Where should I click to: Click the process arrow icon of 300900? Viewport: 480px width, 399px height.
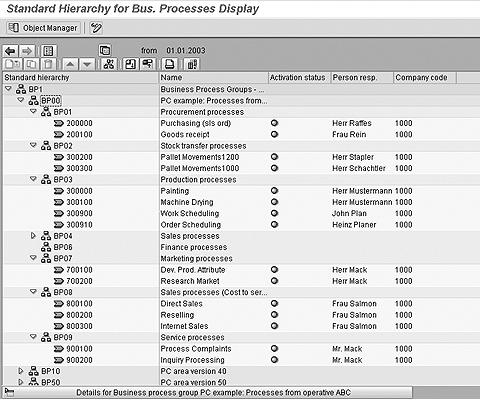tap(59, 213)
